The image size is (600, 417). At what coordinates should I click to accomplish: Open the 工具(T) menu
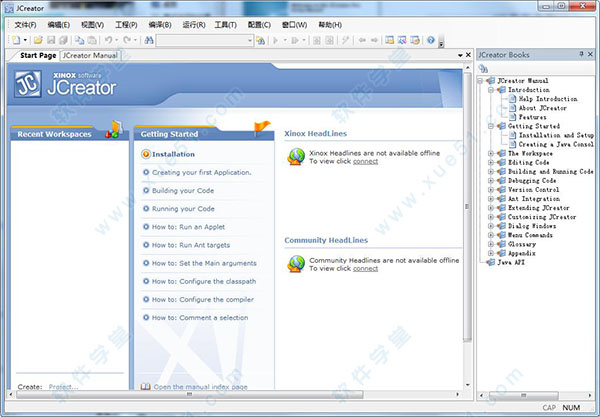click(225, 25)
